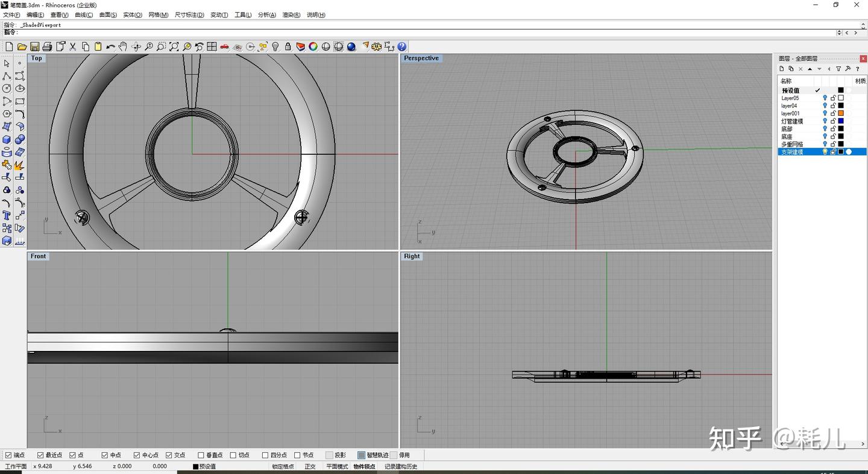Select the Pan hand tool

[123, 46]
